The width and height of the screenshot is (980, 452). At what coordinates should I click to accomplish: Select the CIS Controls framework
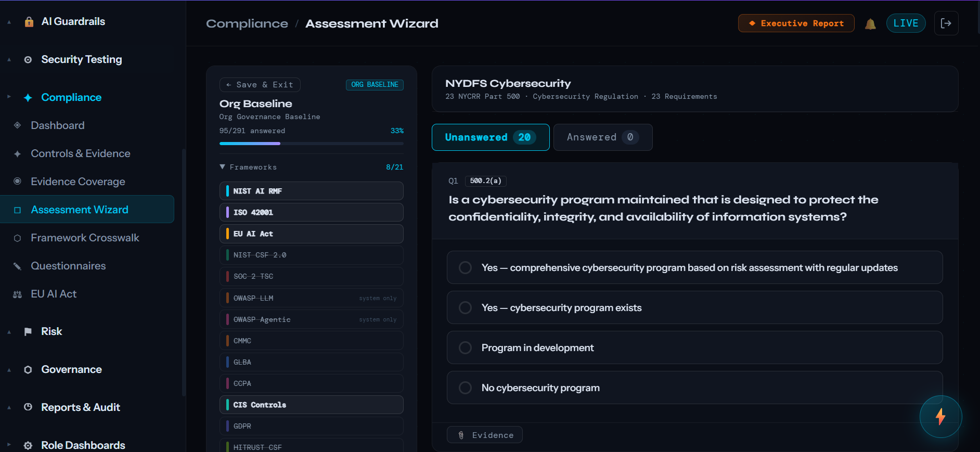312,405
